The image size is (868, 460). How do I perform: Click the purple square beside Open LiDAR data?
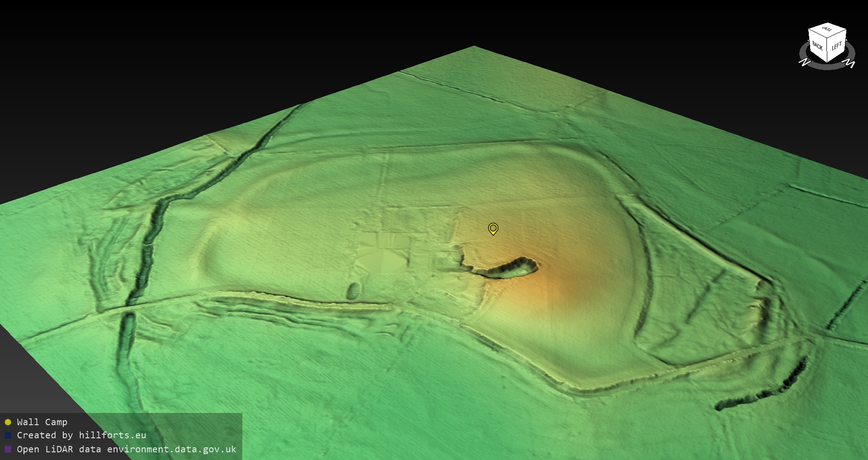8,449
